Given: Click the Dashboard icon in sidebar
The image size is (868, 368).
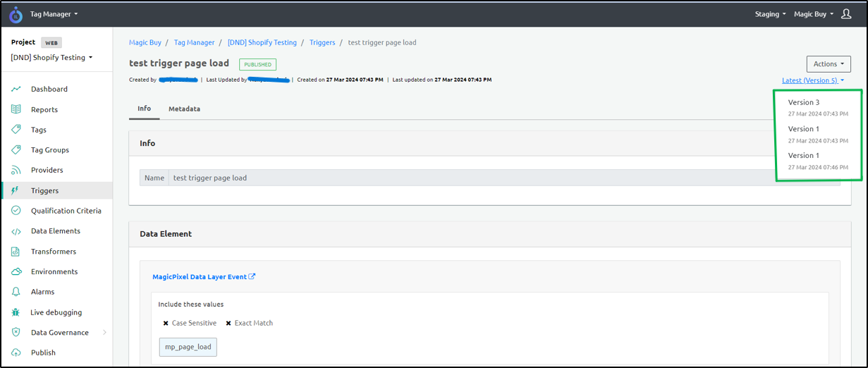Looking at the screenshot, I should 16,89.
